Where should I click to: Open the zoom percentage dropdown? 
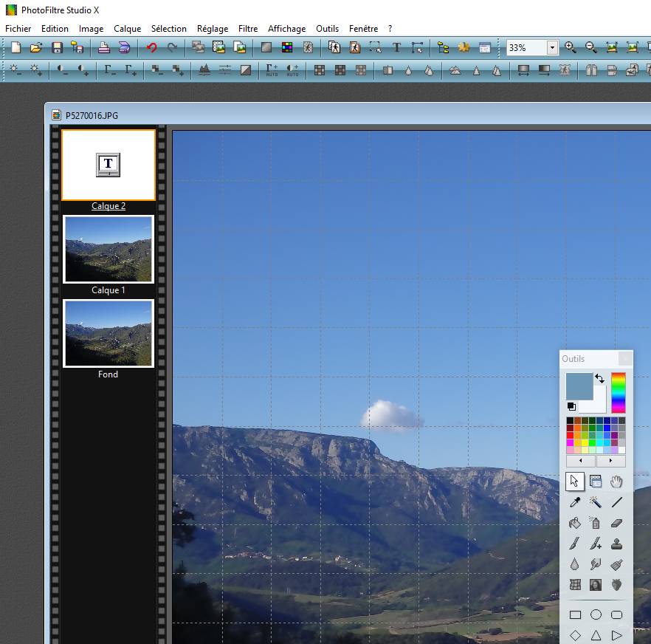(552, 47)
